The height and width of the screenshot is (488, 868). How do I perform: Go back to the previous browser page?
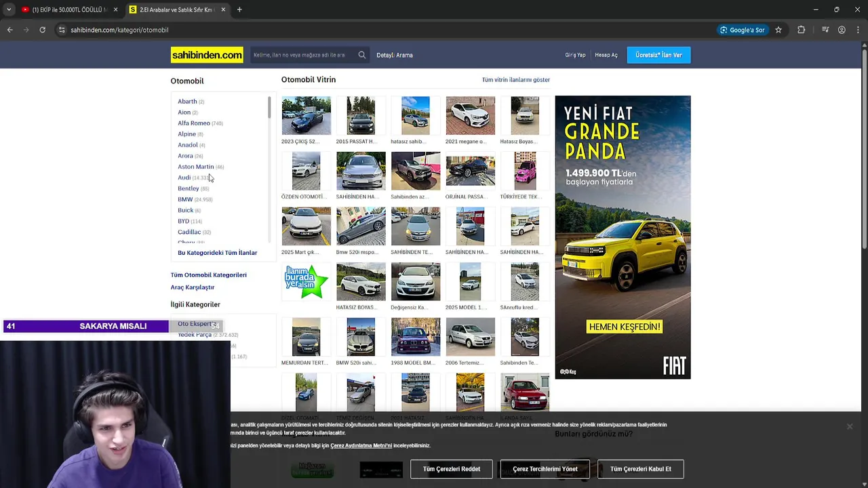point(9,30)
